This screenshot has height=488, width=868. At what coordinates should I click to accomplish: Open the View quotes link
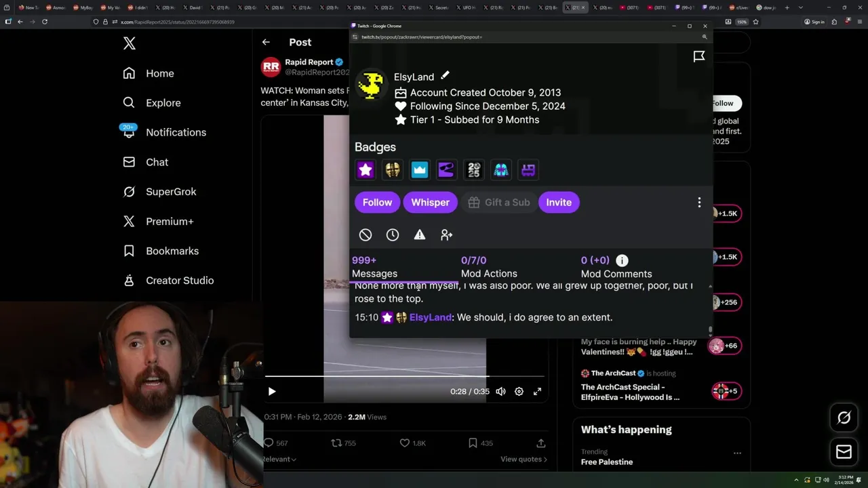[524, 459]
